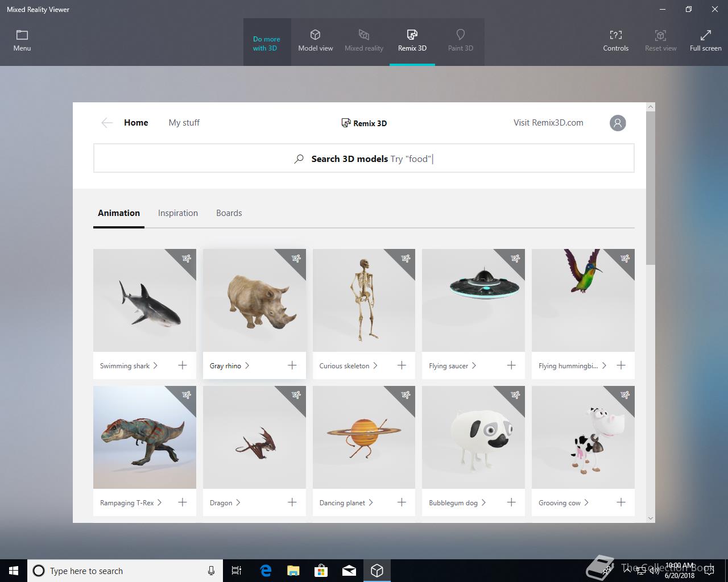Visit Remix3D.com link
Image resolution: width=728 pixels, height=582 pixels.
(548, 123)
